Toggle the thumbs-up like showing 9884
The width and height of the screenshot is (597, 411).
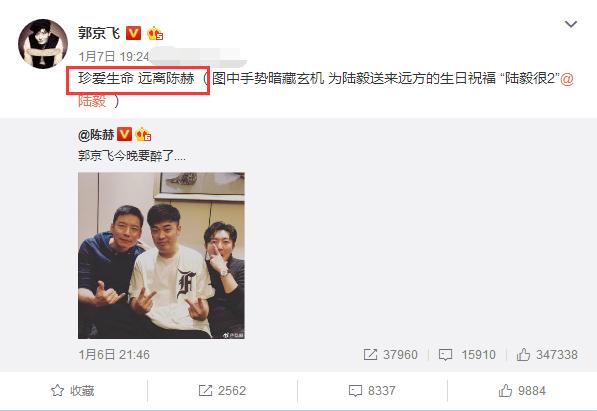[x=522, y=391]
